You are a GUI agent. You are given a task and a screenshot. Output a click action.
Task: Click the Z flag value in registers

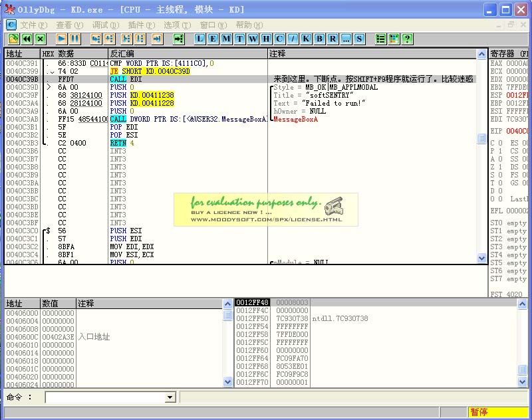(500, 167)
